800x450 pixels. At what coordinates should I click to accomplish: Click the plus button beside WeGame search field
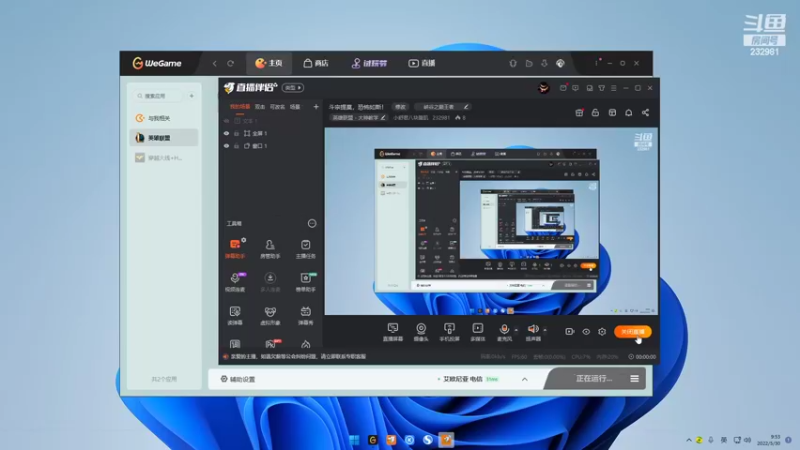coord(191,96)
